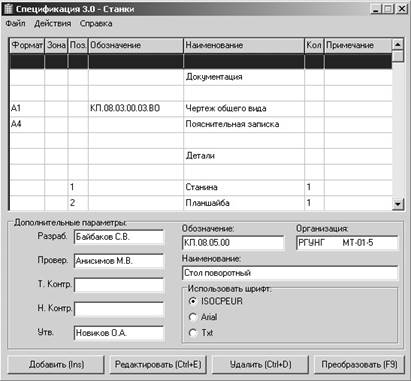Select position 2 cell of Планшайба row

tap(78, 203)
